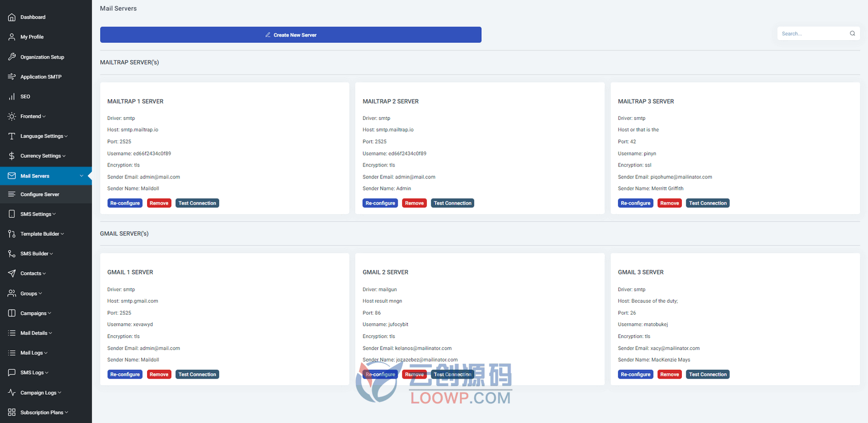Select Configure Server submenu item

click(x=46, y=194)
